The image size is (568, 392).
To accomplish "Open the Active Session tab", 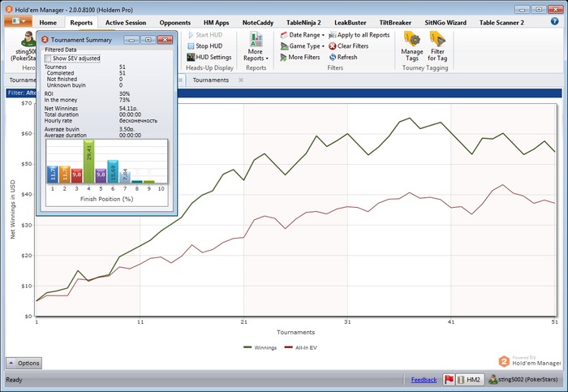I will click(x=126, y=23).
